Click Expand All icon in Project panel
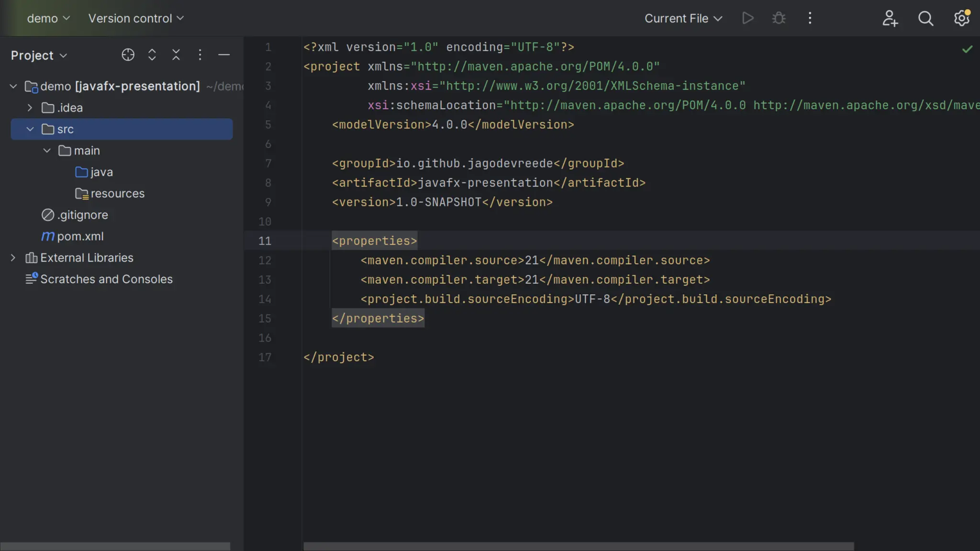The image size is (980, 551). 152,55
